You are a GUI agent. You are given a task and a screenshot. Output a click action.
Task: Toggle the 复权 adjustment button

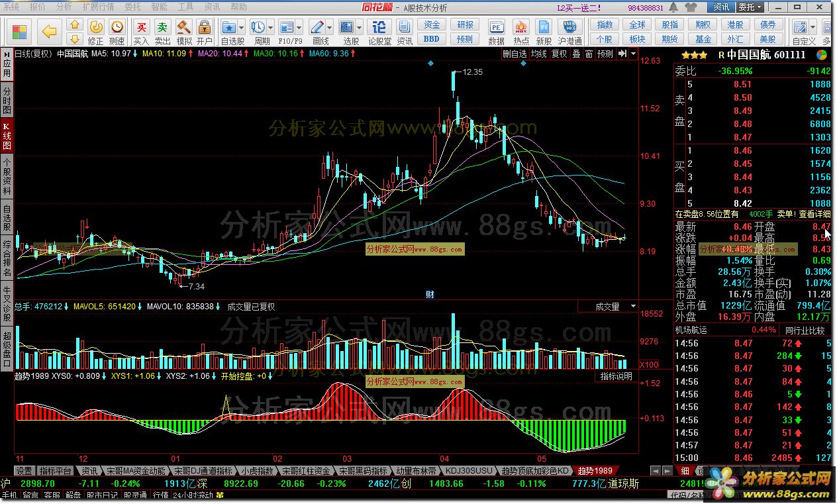click(x=560, y=54)
